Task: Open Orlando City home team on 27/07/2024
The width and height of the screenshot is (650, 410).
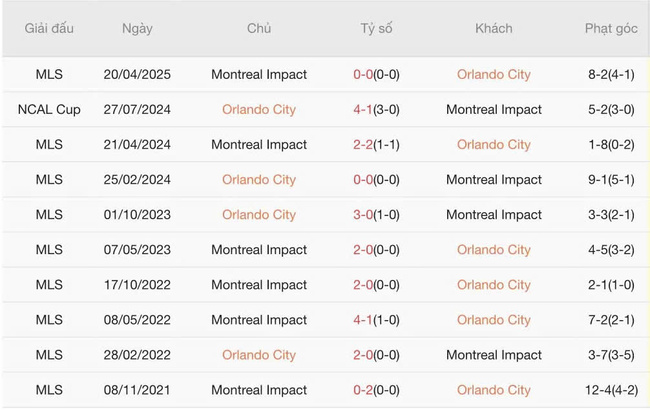Action: (x=259, y=109)
